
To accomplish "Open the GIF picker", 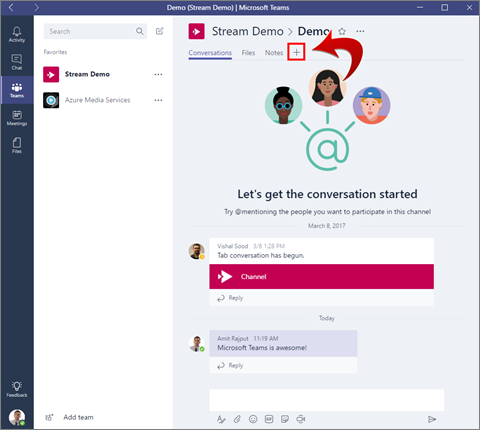I will (x=269, y=419).
